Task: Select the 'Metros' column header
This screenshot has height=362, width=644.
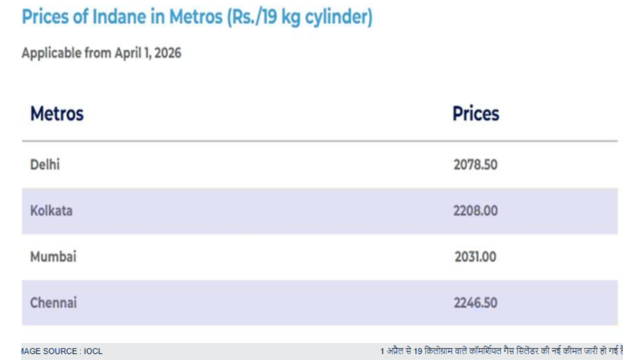Action: point(57,114)
